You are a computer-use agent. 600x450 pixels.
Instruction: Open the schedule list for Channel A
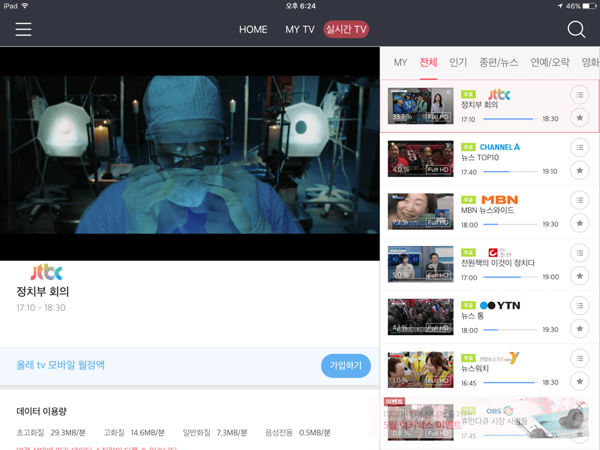(x=580, y=147)
